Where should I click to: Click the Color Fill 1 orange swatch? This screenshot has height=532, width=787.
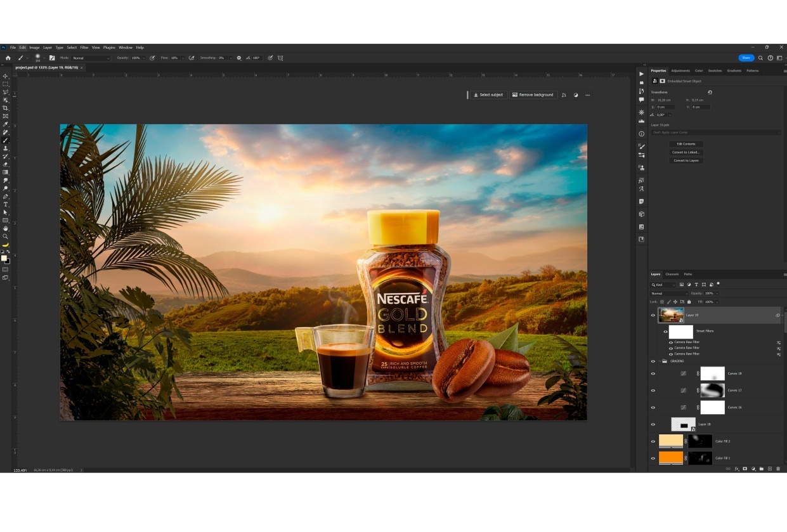coord(671,457)
